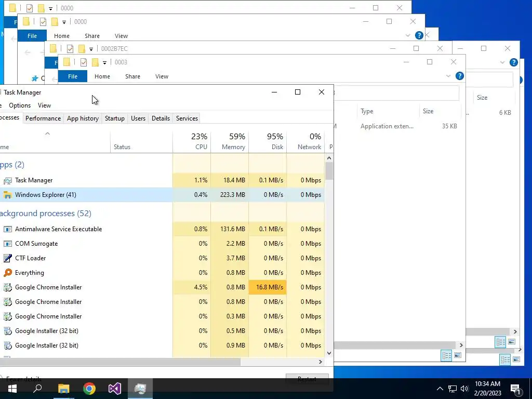Sort processes by the Disk column header

point(268,141)
